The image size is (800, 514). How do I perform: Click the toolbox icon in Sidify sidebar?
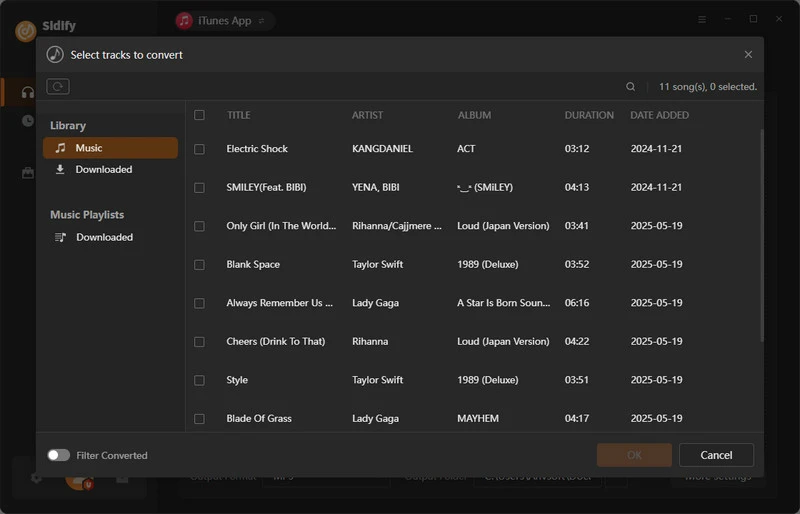point(28,173)
